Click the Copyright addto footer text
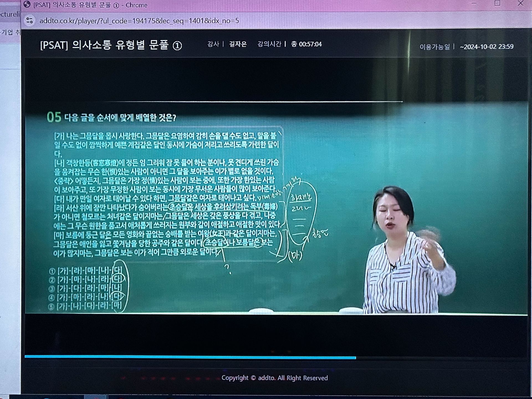The height and width of the screenshot is (399, 532). pyautogui.click(x=274, y=378)
